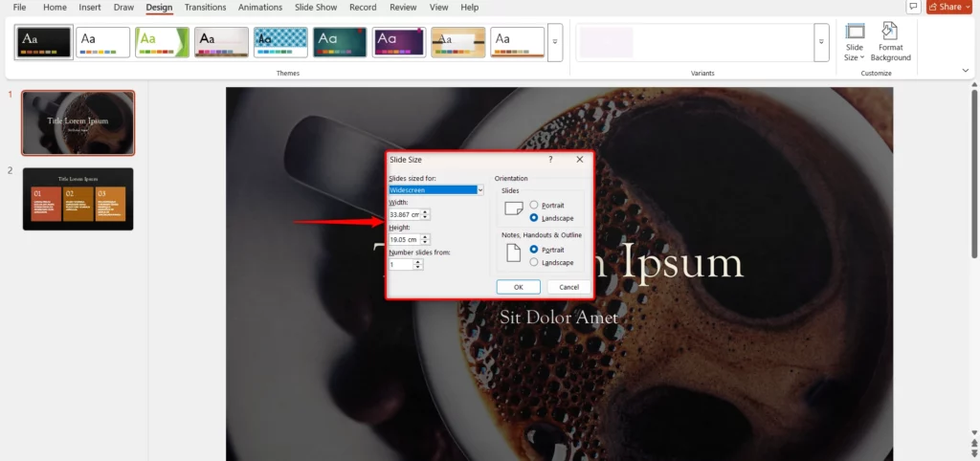Apply the light gray theme with colored bar
980x461 pixels.
[x=221, y=42]
